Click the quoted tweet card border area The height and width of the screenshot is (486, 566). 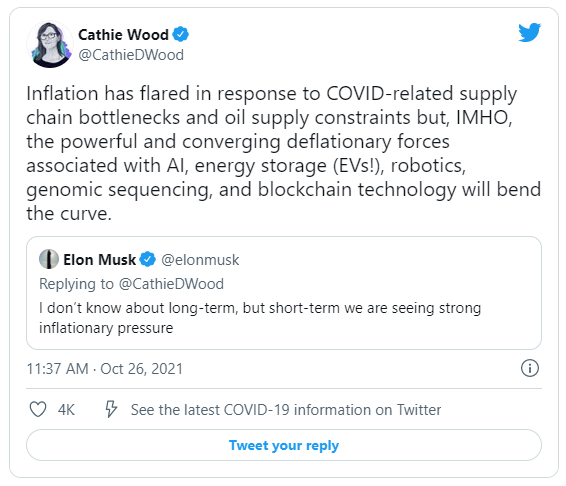click(284, 293)
